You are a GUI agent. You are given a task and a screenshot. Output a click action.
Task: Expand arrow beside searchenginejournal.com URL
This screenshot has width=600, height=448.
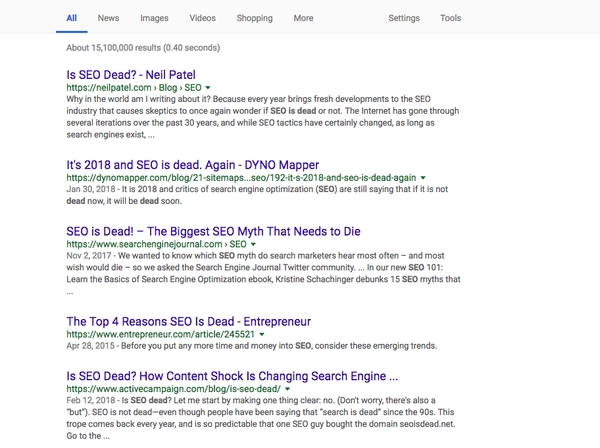pyautogui.click(x=253, y=244)
